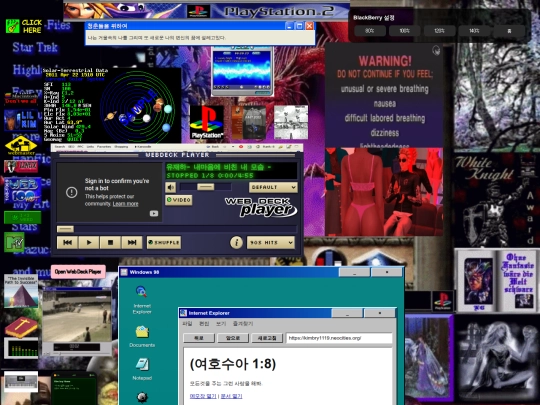
Task: Click the round info button
Action: coord(236,242)
